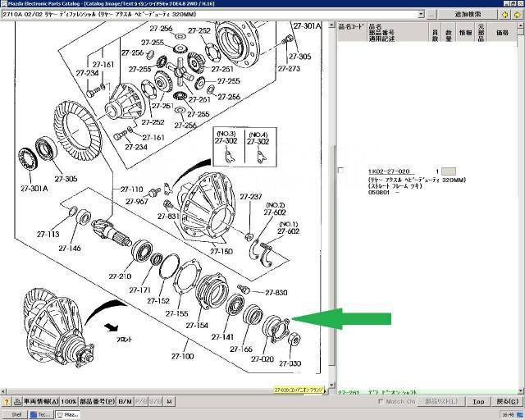Toggle the Match Chi checkbox

[x=379, y=402]
